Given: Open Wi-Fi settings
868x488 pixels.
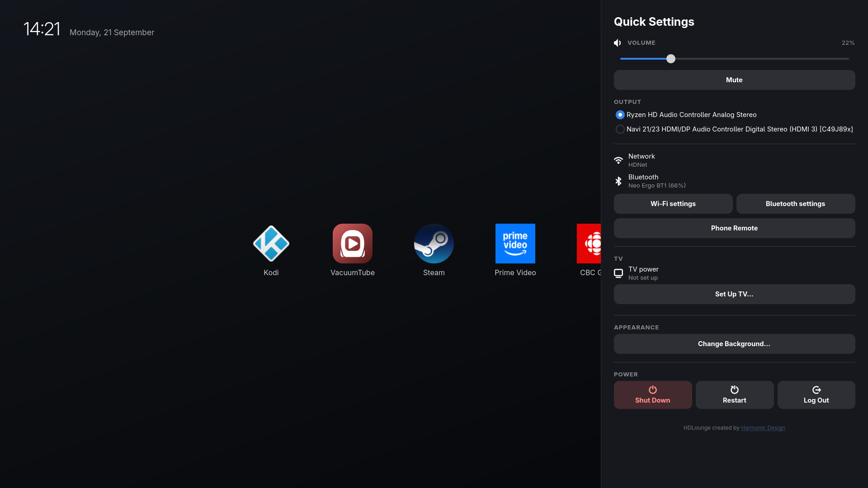Looking at the screenshot, I should [673, 204].
